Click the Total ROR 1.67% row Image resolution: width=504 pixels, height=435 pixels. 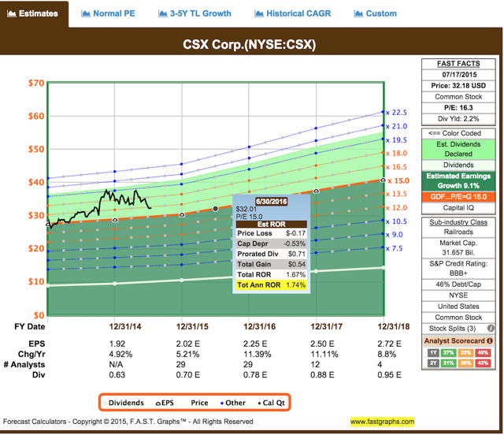(271, 275)
